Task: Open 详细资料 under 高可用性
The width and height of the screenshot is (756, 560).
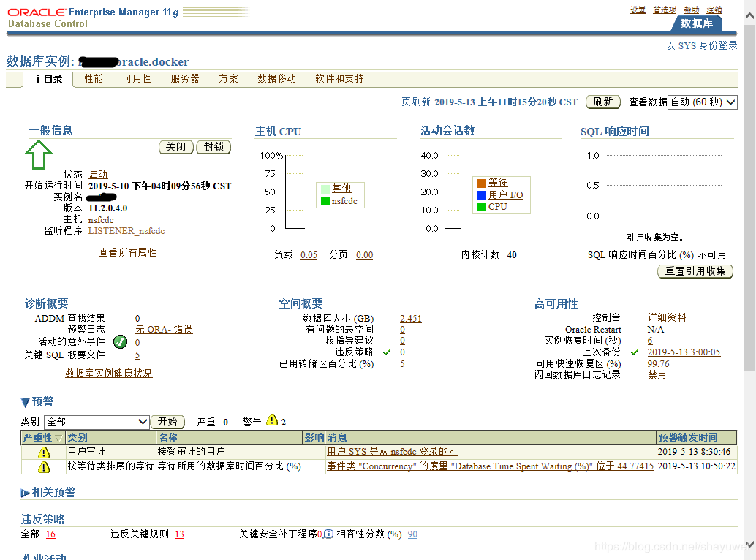Action: point(666,317)
